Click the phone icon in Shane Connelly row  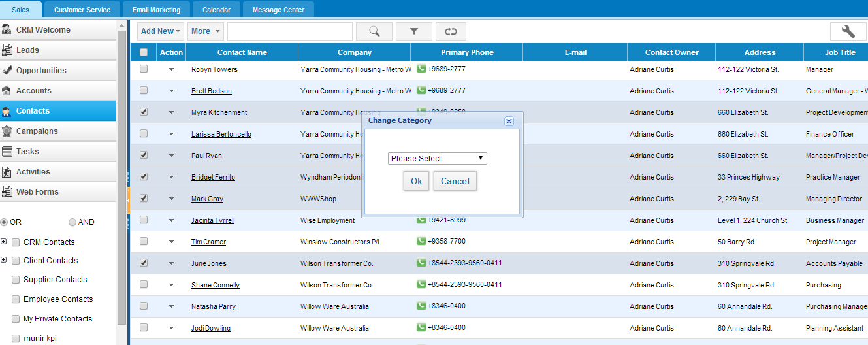(421, 284)
